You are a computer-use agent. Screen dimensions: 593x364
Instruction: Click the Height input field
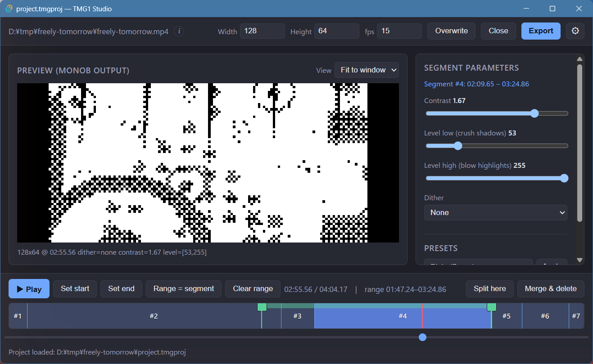click(x=337, y=31)
